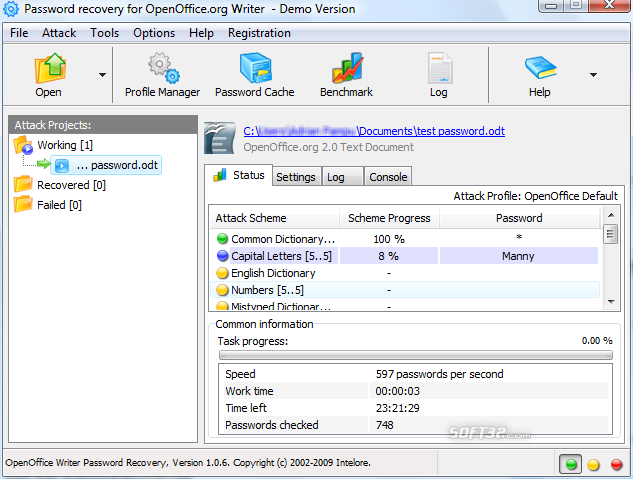This screenshot has width=633, height=479.
Task: Click the Help book icon
Action: 541,68
